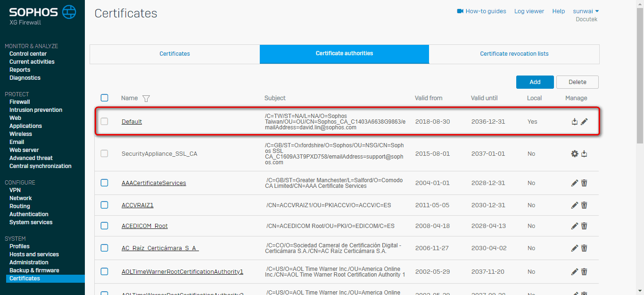Select the Certificate authorities tab
This screenshot has height=295, width=644.
pos(344,54)
